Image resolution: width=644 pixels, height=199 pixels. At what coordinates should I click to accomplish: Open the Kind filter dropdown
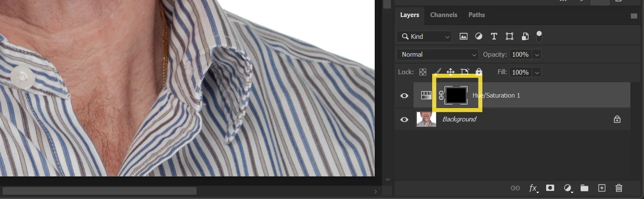tap(424, 37)
